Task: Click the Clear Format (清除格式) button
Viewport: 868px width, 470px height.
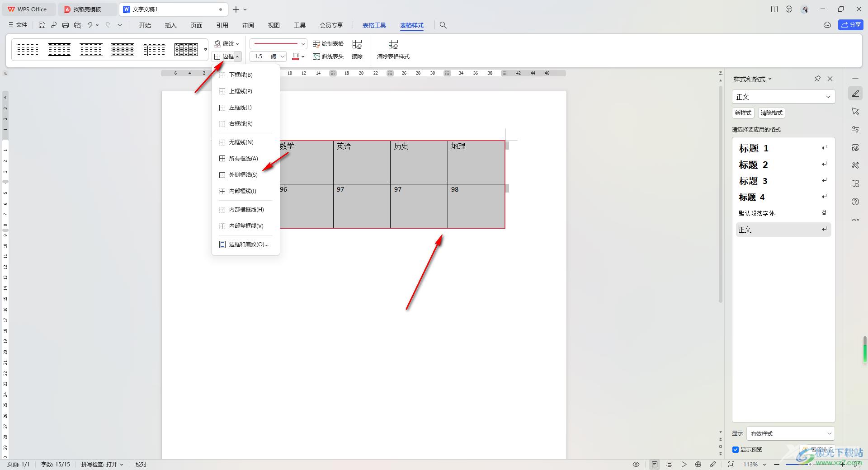Action: coord(772,113)
